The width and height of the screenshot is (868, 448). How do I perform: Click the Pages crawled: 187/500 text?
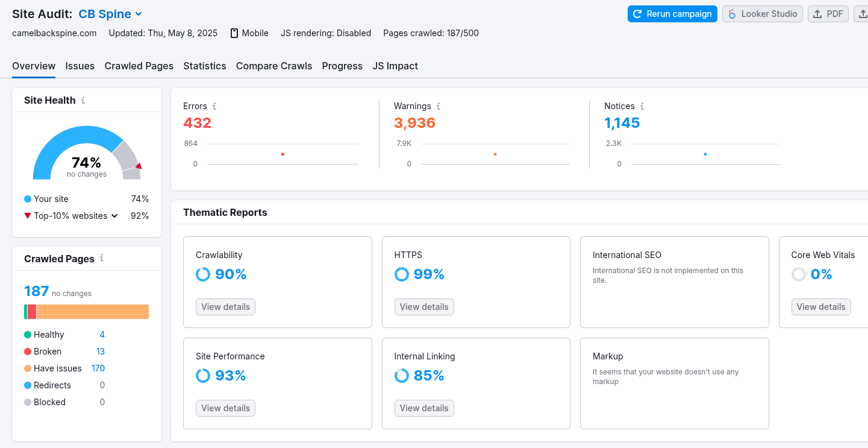point(431,33)
